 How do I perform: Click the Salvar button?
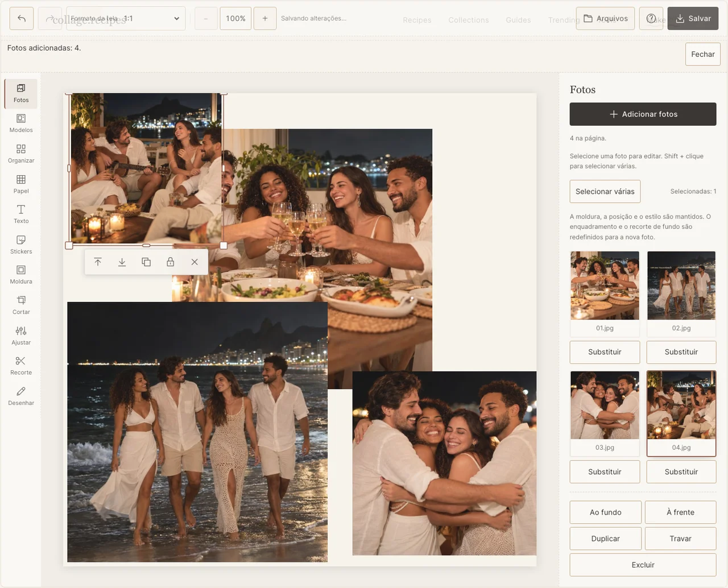693,18
